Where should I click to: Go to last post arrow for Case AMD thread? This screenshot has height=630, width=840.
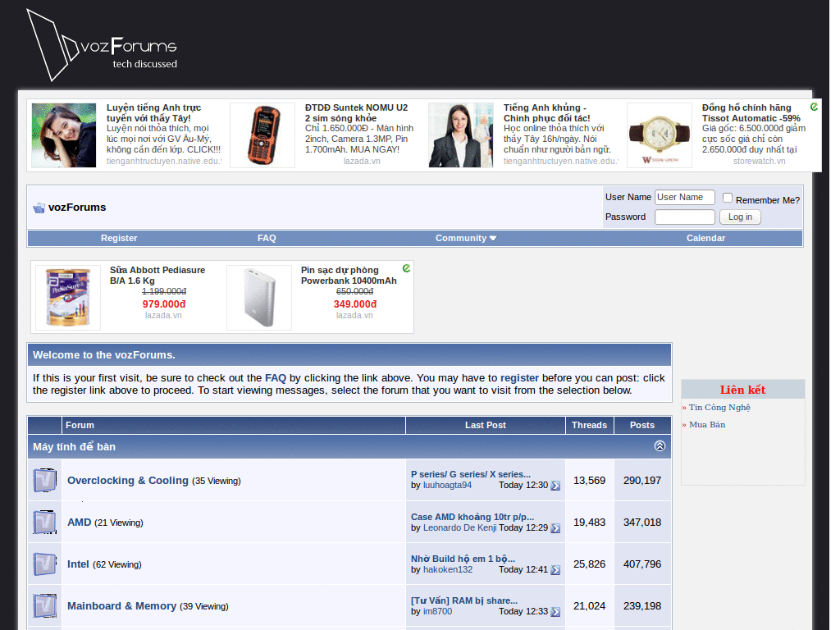click(555, 528)
